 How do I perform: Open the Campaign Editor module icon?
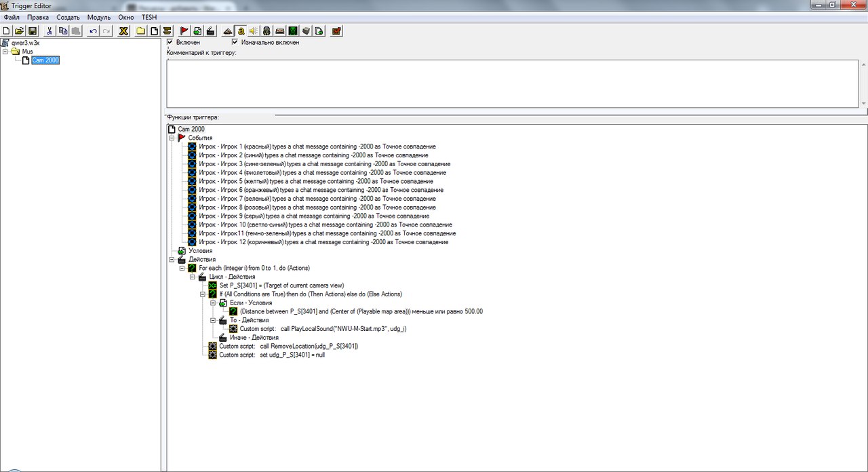pyautogui.click(x=280, y=31)
